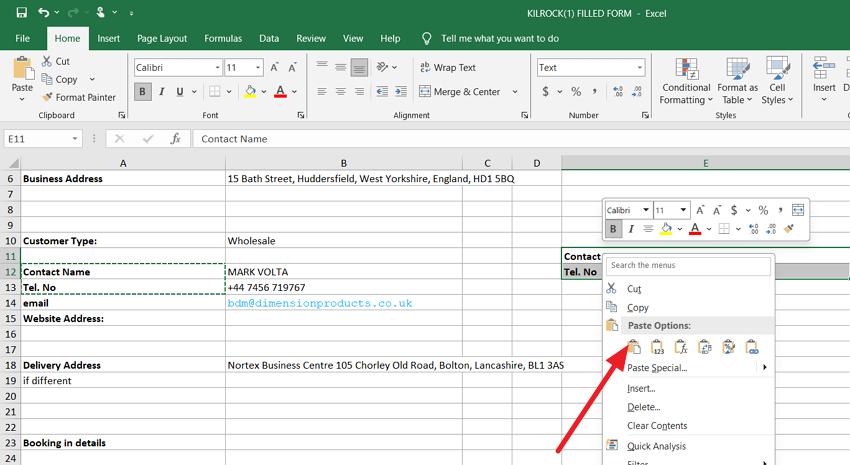The height and width of the screenshot is (465, 850).
Task: Click the Search the menus input field
Action: point(688,266)
